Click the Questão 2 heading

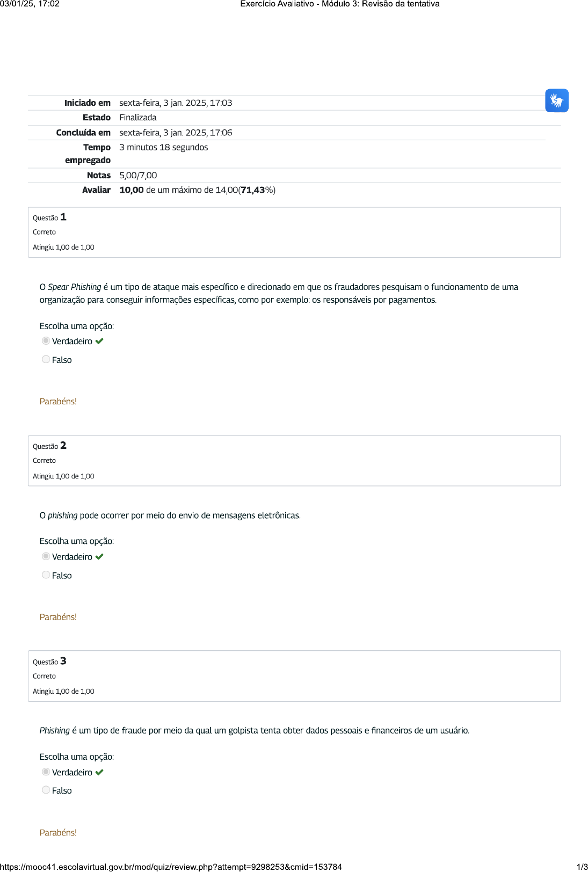[49, 446]
